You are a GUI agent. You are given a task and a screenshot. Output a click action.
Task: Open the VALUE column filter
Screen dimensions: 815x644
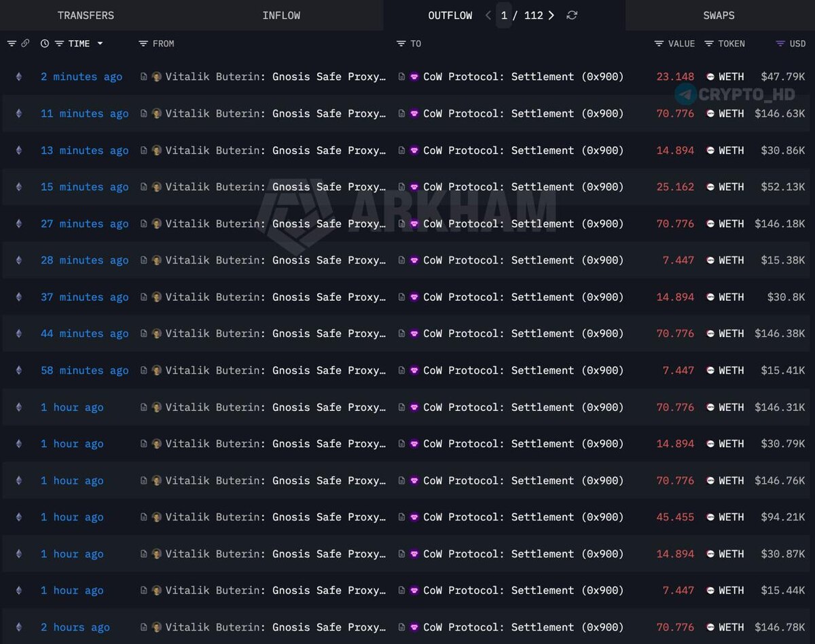click(x=659, y=43)
